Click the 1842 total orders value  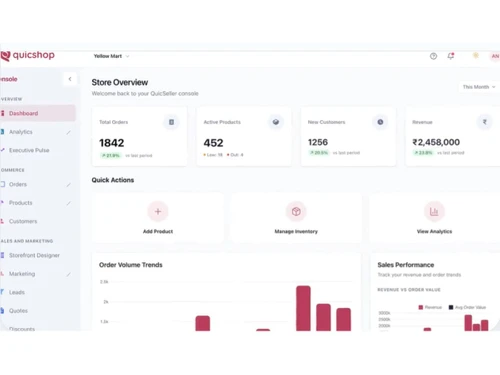(112, 143)
